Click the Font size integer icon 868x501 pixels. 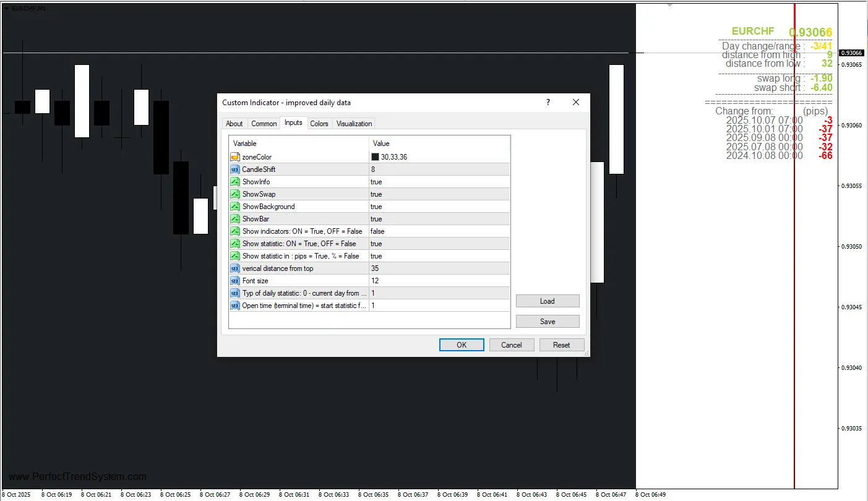[x=235, y=281]
